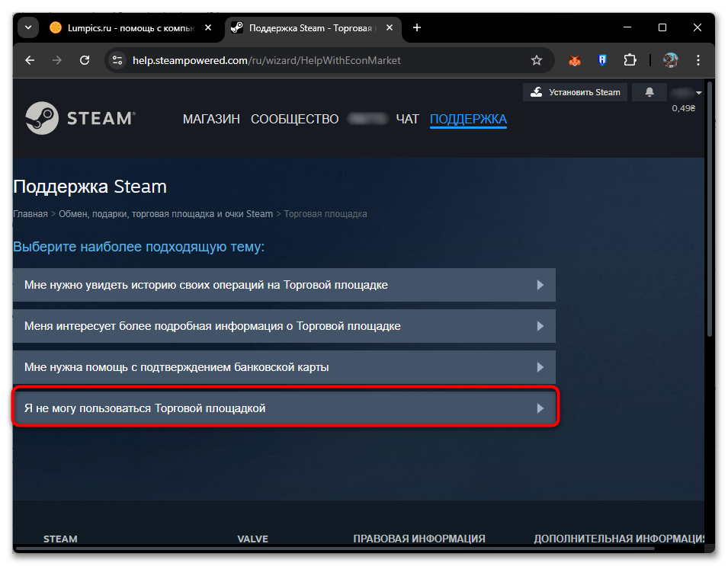Screen dimensions: 728x566
Task: Open the Extensions puzzle icon
Action: pos(630,60)
